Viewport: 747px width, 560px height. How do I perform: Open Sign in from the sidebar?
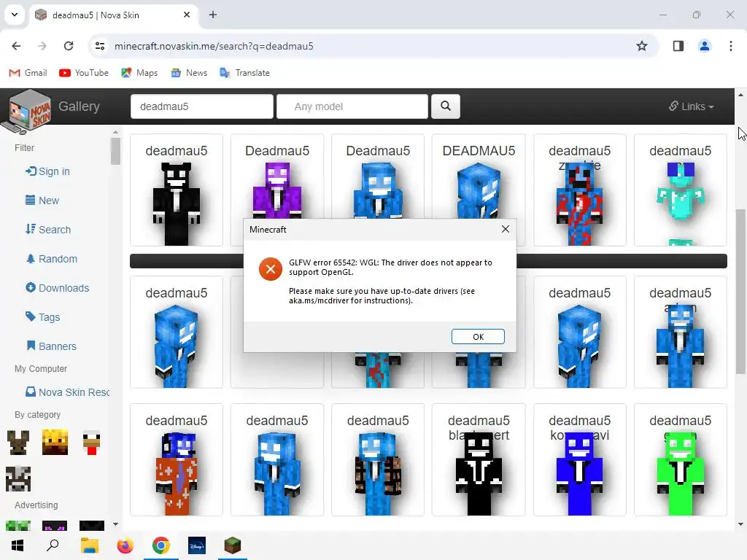coord(47,171)
